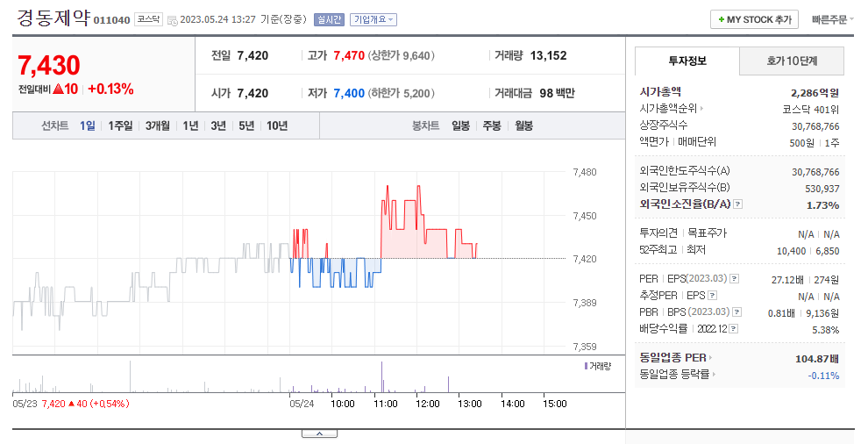
Task: Select the 3년 line chart period
Action: coord(218,125)
